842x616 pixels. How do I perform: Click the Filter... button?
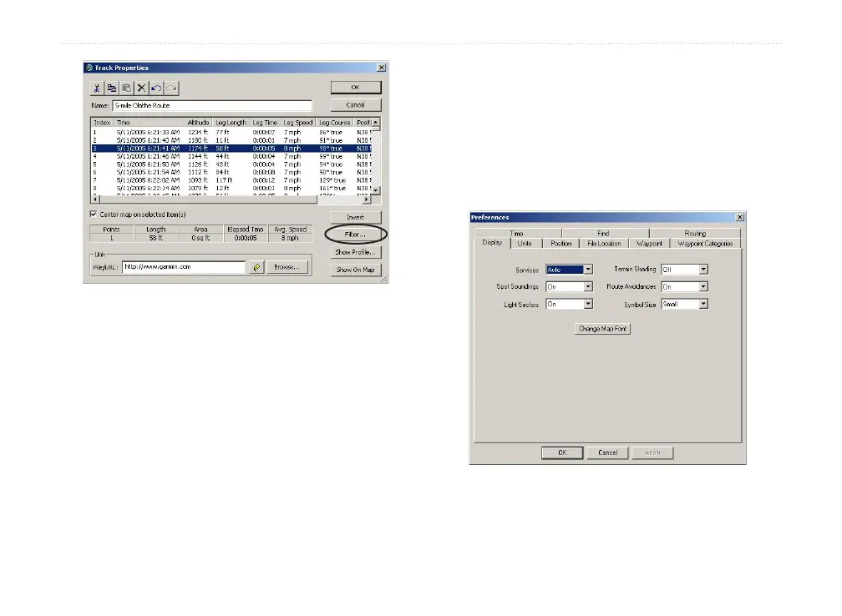point(356,235)
